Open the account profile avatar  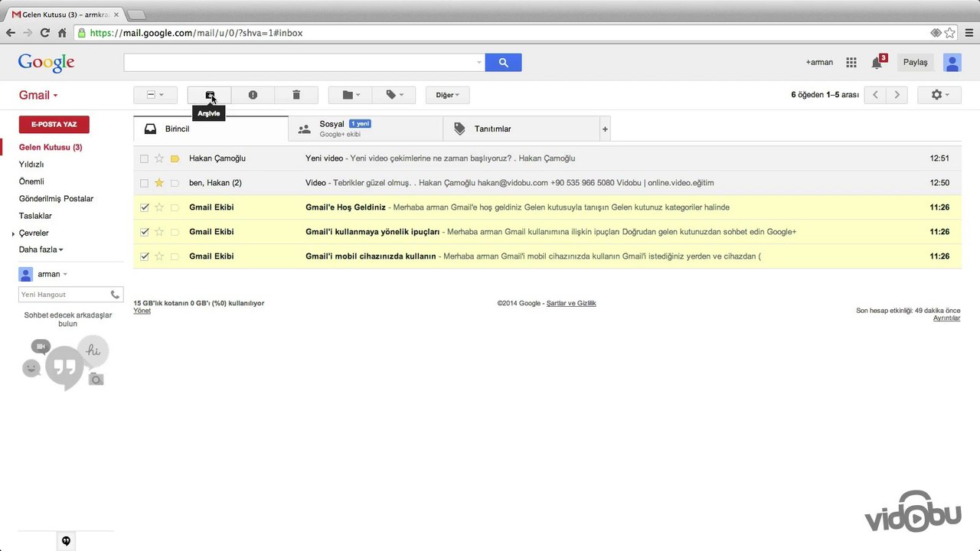pos(952,63)
